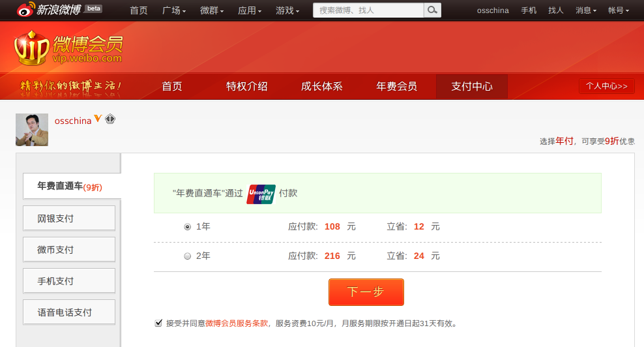Click the crown member badge beside osschina
Image resolution: width=644 pixels, height=347 pixels.
coord(110,119)
